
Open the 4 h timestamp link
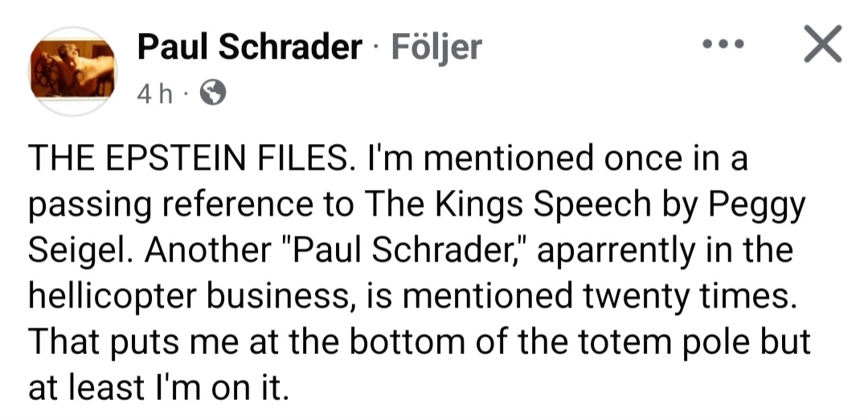pos(155,95)
